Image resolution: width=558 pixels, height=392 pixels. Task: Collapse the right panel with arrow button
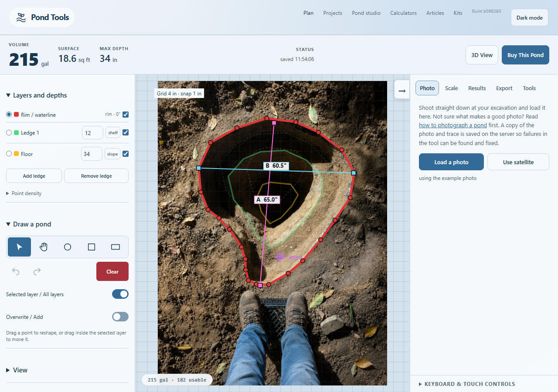402,91
